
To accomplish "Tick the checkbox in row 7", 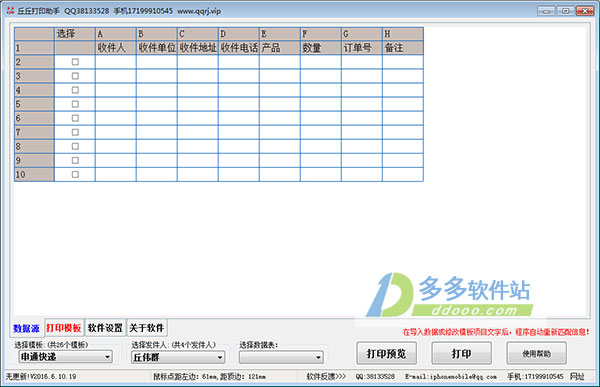I will click(75, 132).
